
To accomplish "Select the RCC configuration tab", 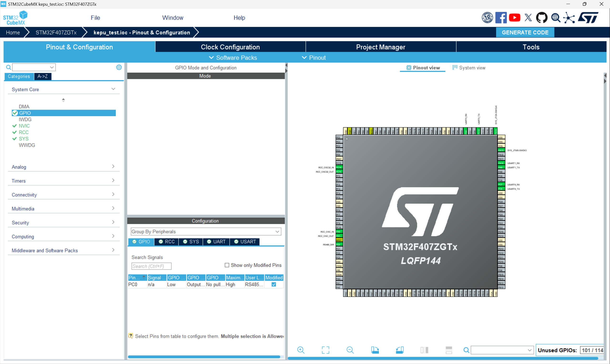I will (x=167, y=242).
